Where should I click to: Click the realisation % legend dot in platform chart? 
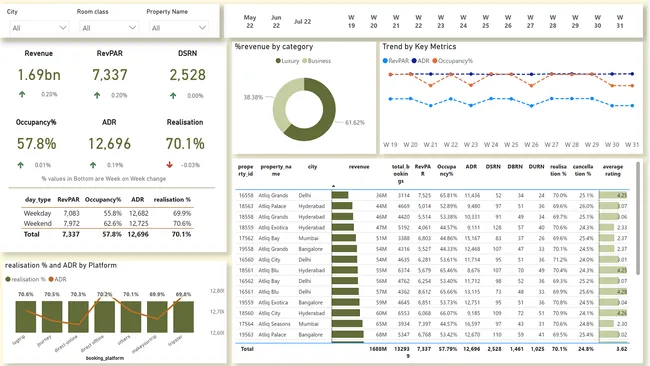(8, 279)
